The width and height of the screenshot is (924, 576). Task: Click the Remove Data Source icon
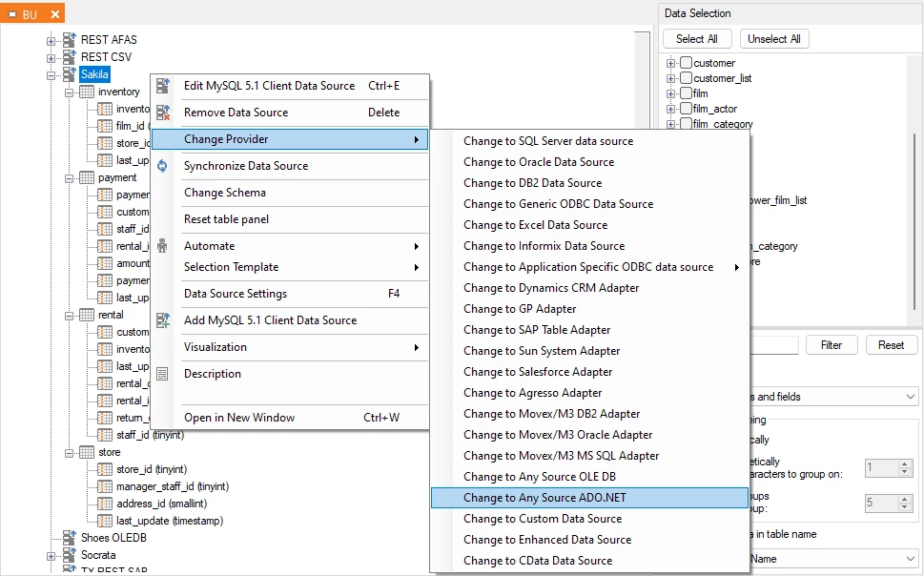click(162, 113)
